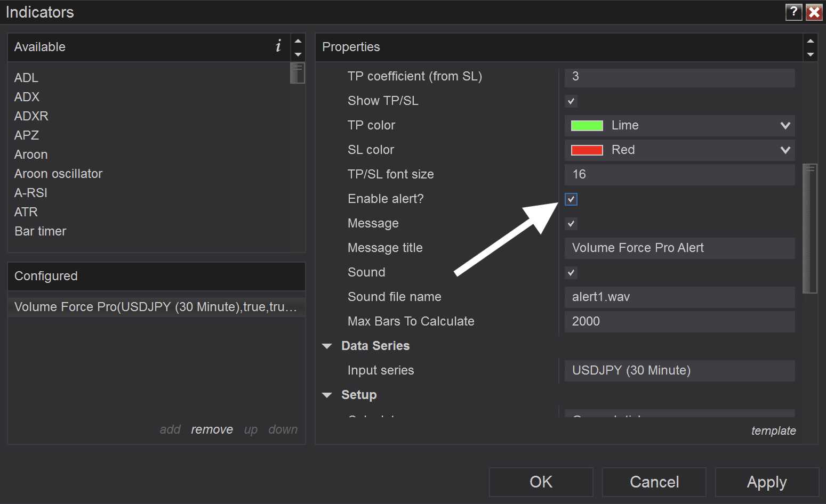Toggle the Show TP/SL checkbox
The width and height of the screenshot is (826, 504).
click(x=571, y=101)
